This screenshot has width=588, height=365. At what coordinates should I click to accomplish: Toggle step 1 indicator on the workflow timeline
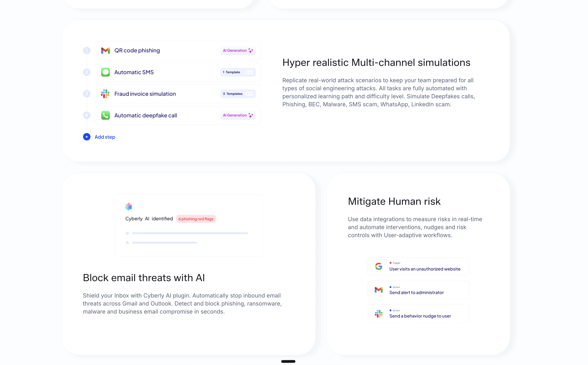pyautogui.click(x=87, y=50)
